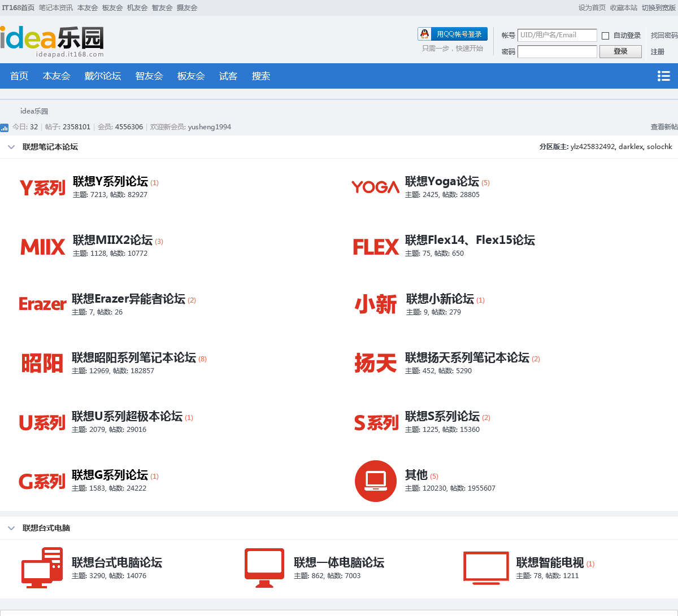
Task: Open 笔记本资讯 in the top bar
Action: point(56,8)
